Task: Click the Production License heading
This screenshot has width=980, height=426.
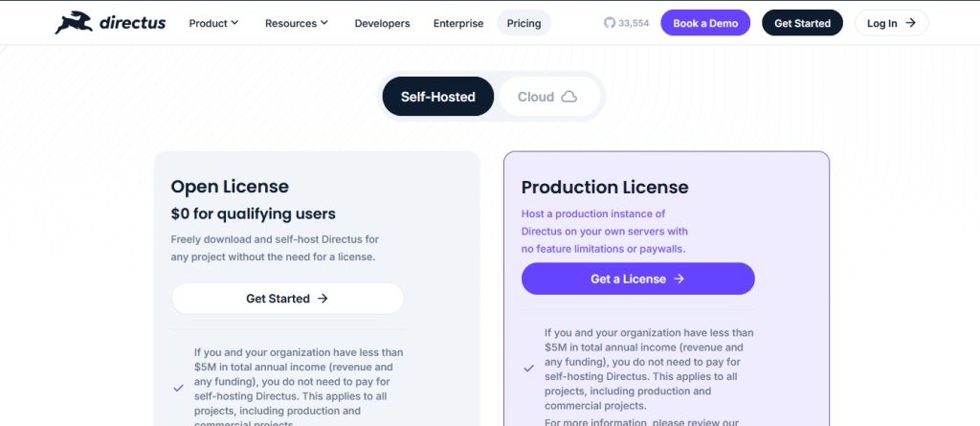Action: tap(605, 187)
